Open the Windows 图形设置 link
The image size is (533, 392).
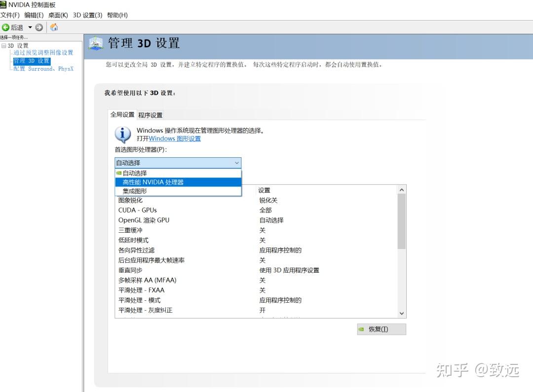click(x=175, y=139)
